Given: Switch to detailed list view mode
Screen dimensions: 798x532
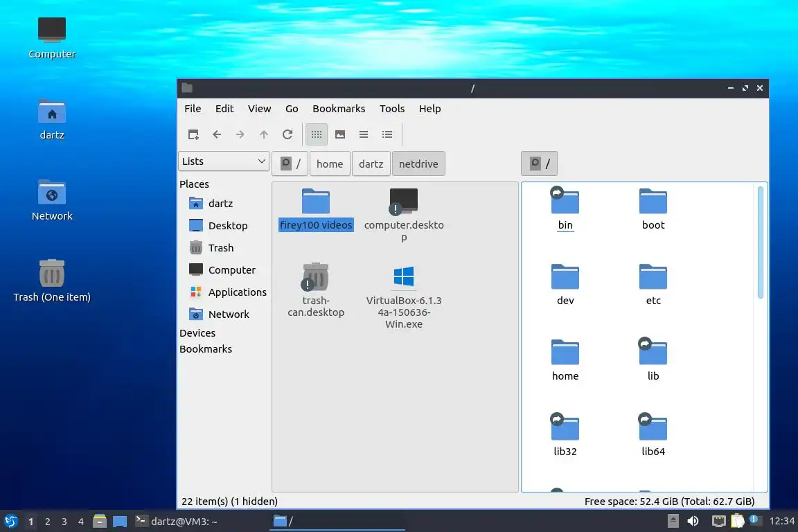Looking at the screenshot, I should [387, 134].
